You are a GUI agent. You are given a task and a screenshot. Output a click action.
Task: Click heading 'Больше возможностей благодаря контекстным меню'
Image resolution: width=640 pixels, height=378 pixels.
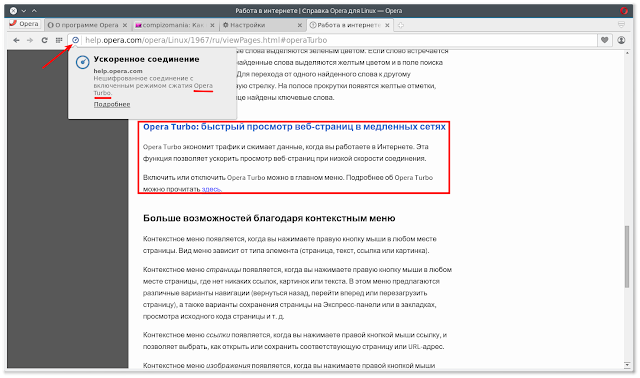(x=269, y=218)
